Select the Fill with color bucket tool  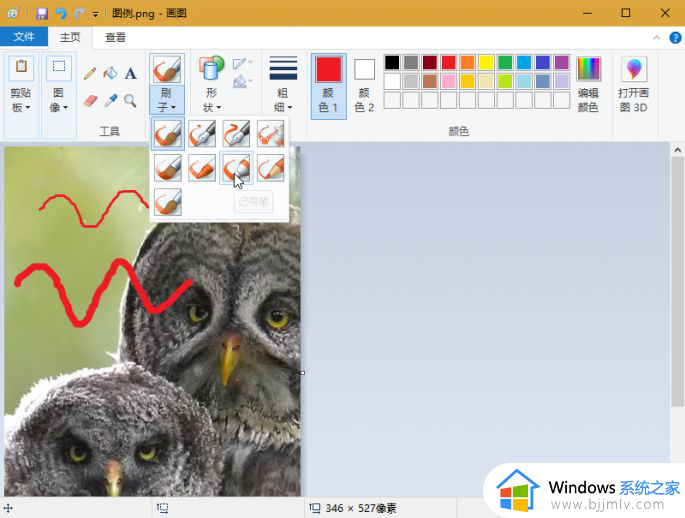[x=111, y=73]
